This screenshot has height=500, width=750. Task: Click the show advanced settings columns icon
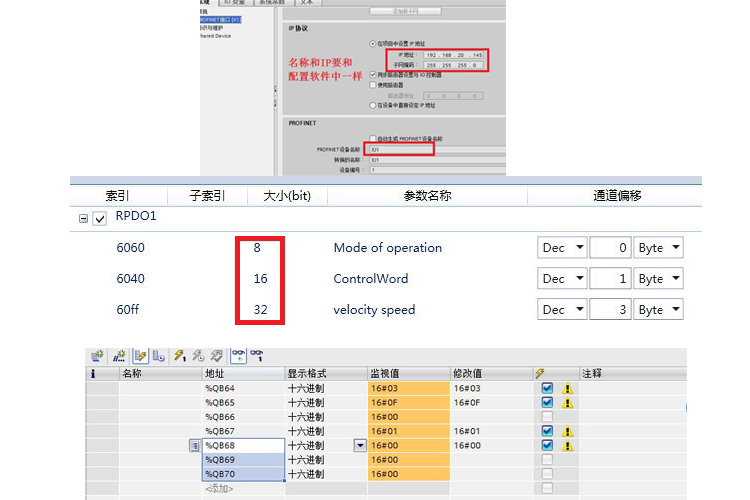(x=158, y=356)
